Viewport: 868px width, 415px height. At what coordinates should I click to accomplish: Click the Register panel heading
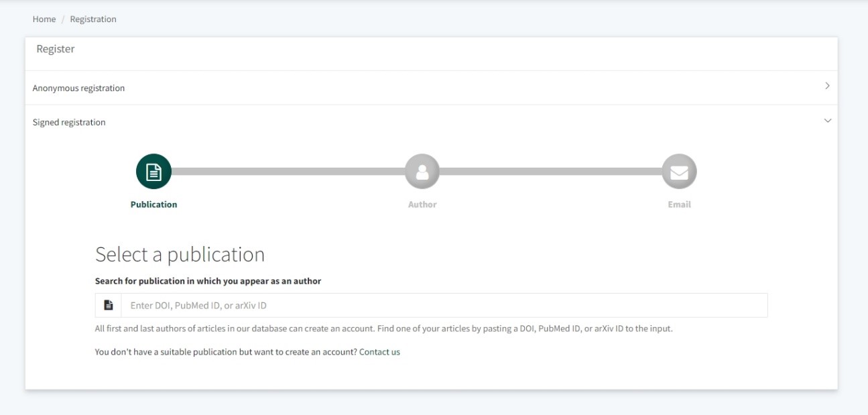(56, 49)
